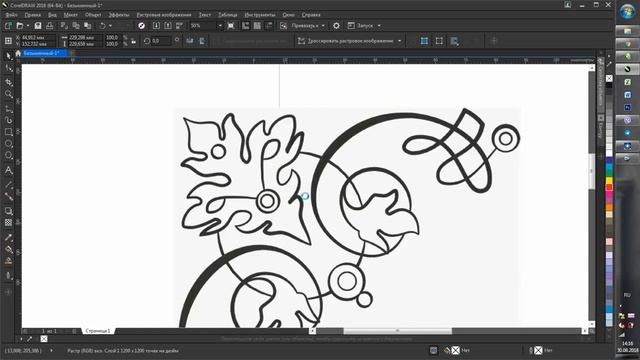Open the File (Файл) menu
640x360 pixels.
coord(11,15)
